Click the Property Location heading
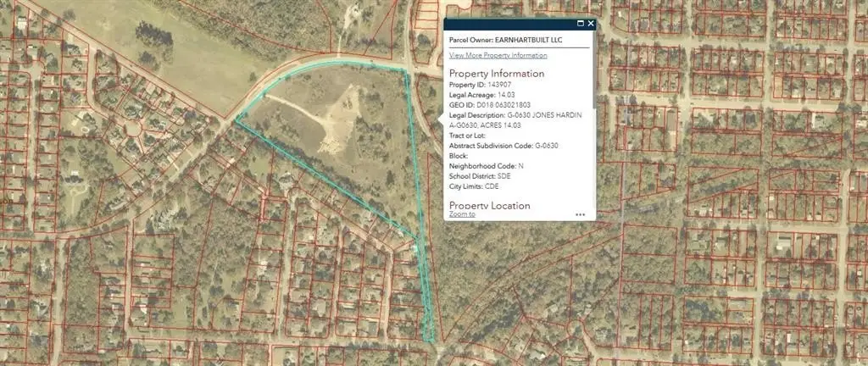This screenshot has width=868, height=366. 489,205
